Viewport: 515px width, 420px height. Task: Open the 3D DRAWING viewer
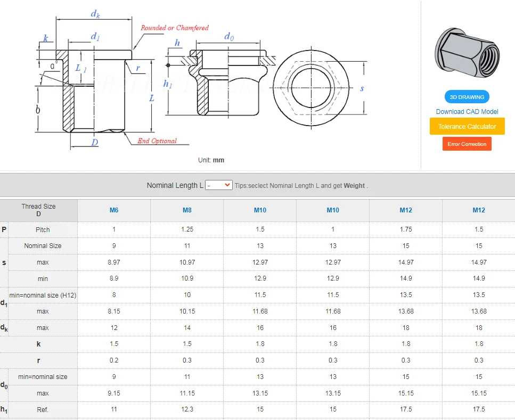(x=467, y=96)
